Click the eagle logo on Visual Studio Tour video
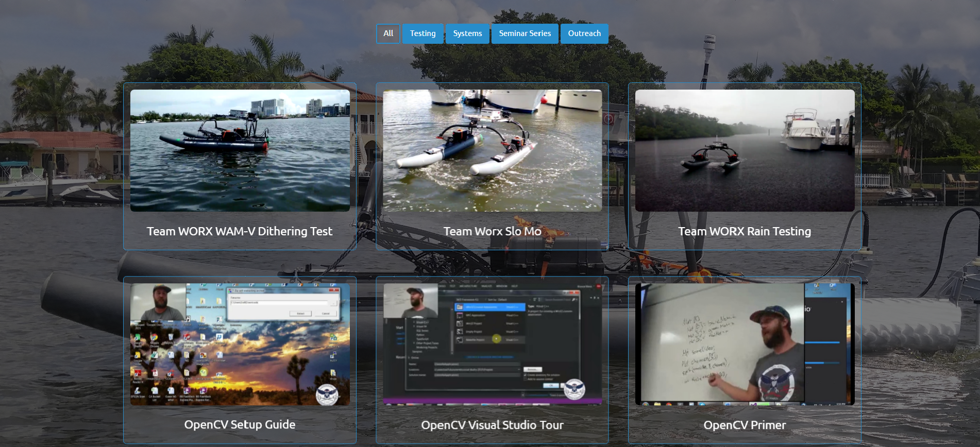 (574, 389)
